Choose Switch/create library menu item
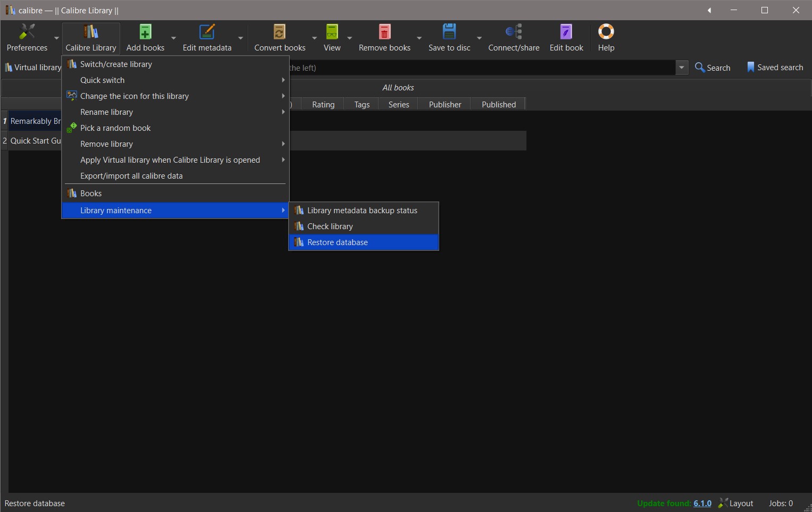 pos(175,64)
